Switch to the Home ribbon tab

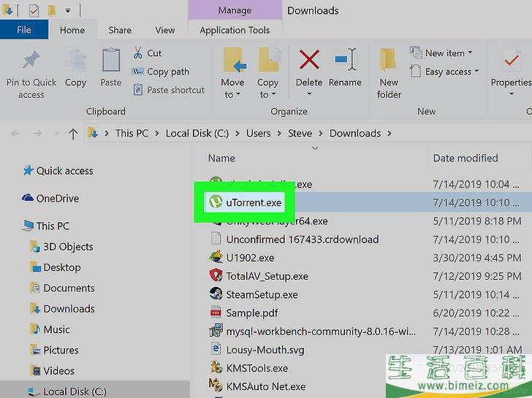72,30
